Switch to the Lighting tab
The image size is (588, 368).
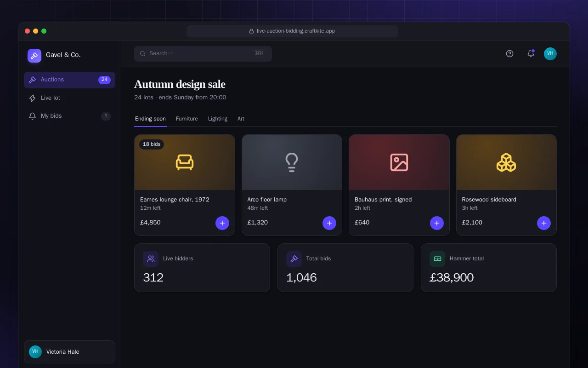tap(218, 119)
